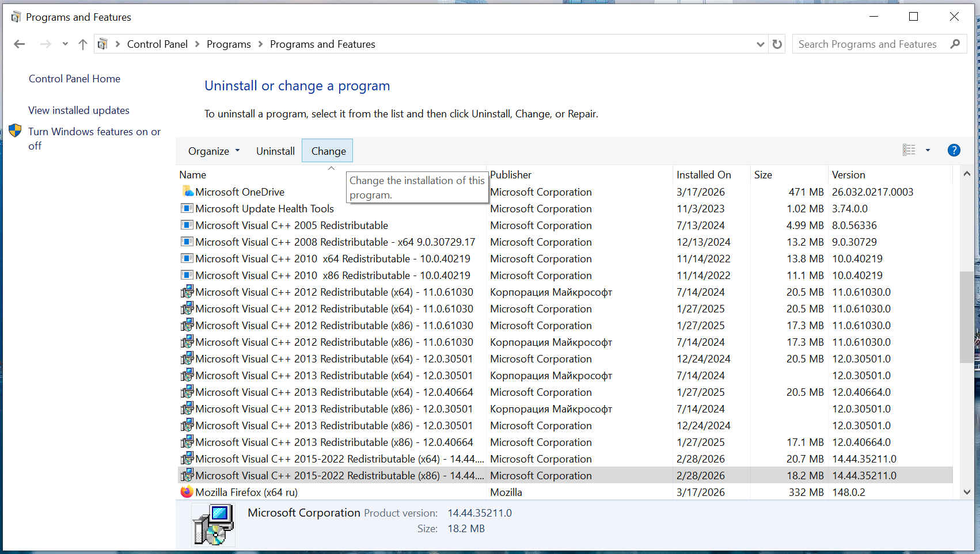
Task: Select Visual C++ 2010 x86 Redistributable row
Action: click(x=564, y=276)
